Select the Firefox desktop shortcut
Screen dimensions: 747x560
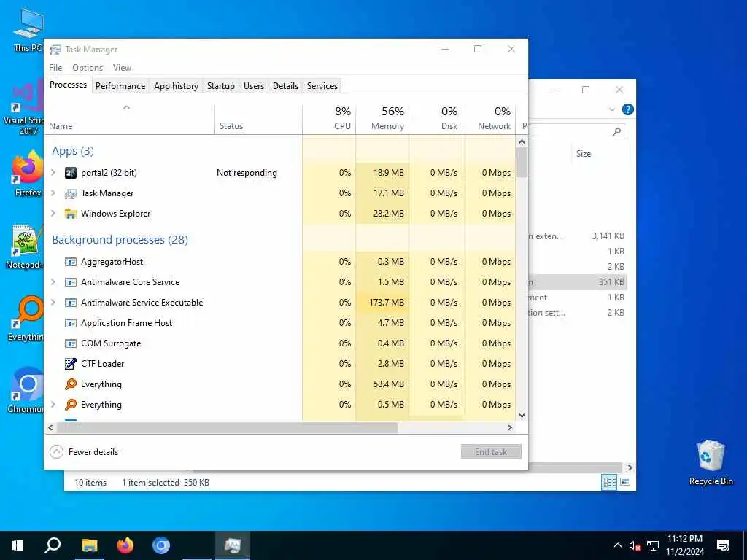click(x=28, y=174)
